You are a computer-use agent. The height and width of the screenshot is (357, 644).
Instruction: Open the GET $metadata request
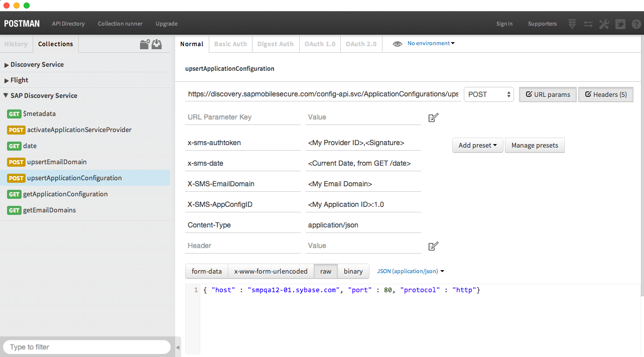point(85,114)
